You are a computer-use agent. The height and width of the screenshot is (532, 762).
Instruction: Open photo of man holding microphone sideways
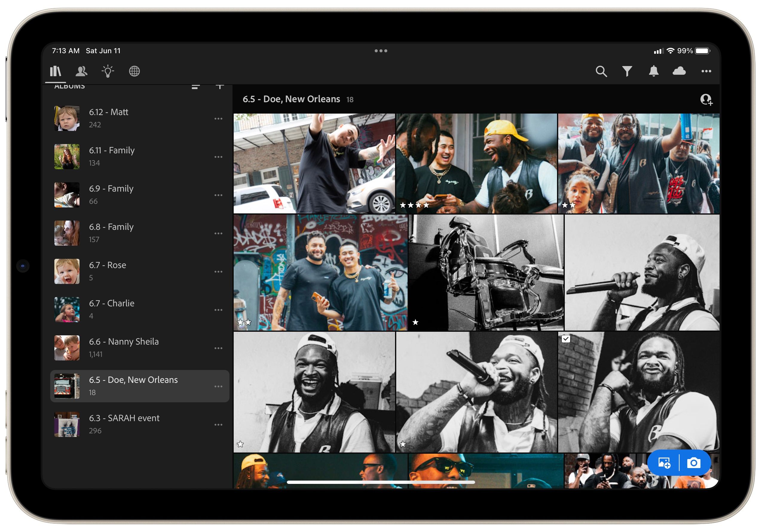pyautogui.click(x=642, y=273)
